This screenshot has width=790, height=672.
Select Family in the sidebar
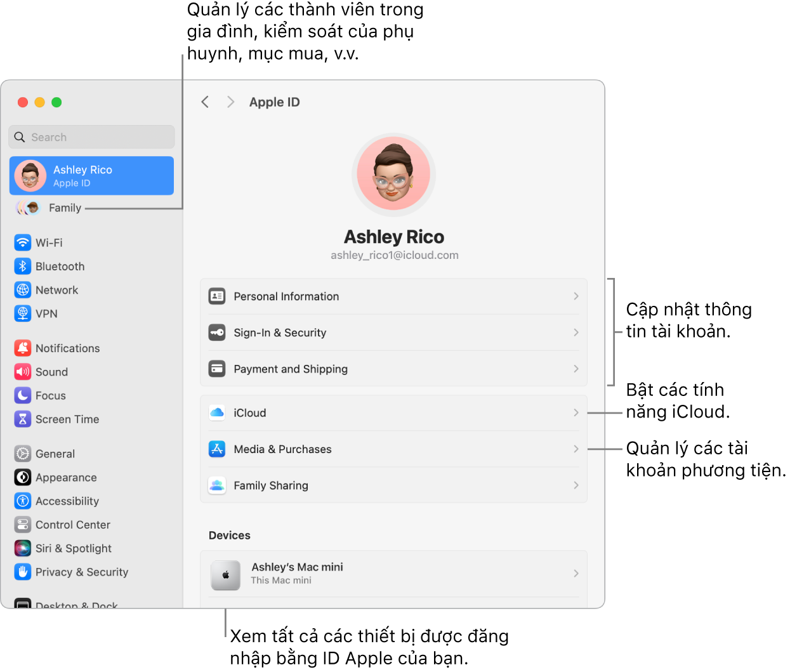tap(65, 208)
